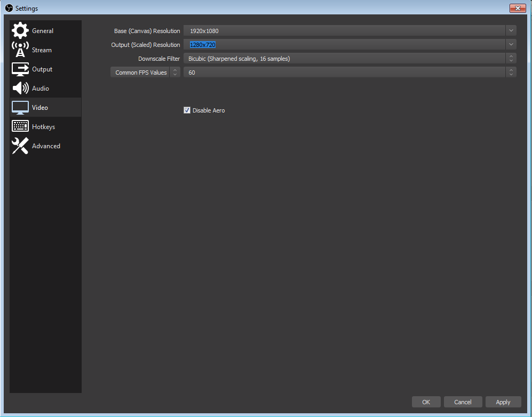Image resolution: width=532 pixels, height=417 pixels.
Task: Select the Video settings tab
Action: click(x=45, y=108)
